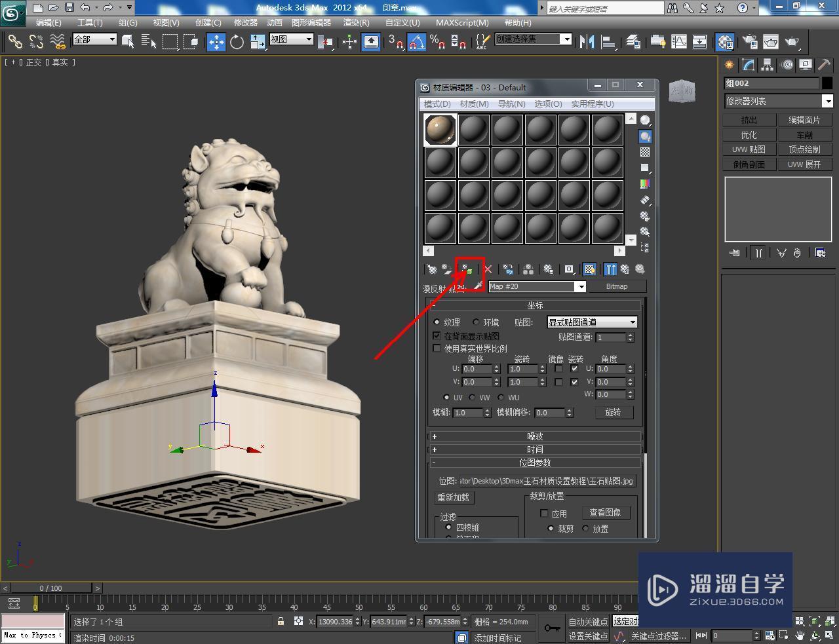The width and height of the screenshot is (839, 644).
Task: Open the 模式(D) menu in material editor
Action: click(x=437, y=104)
